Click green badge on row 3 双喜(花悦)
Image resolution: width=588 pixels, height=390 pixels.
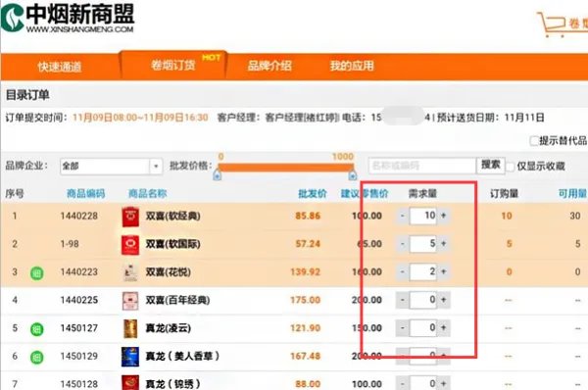(x=37, y=272)
